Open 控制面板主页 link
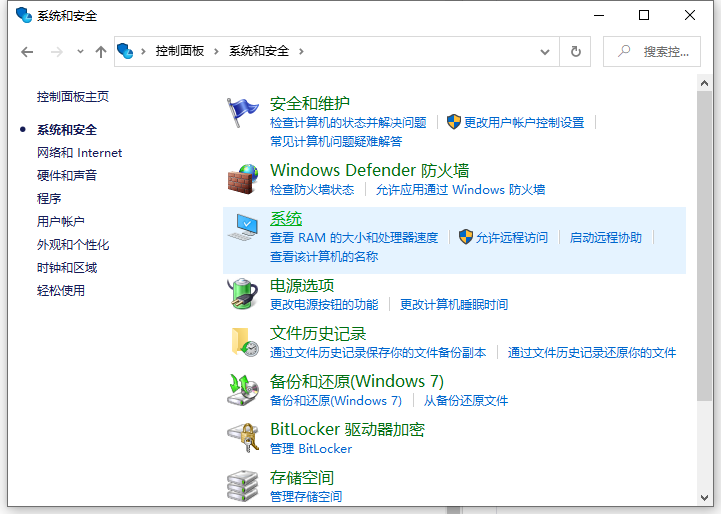The height and width of the screenshot is (514, 721). [x=73, y=97]
